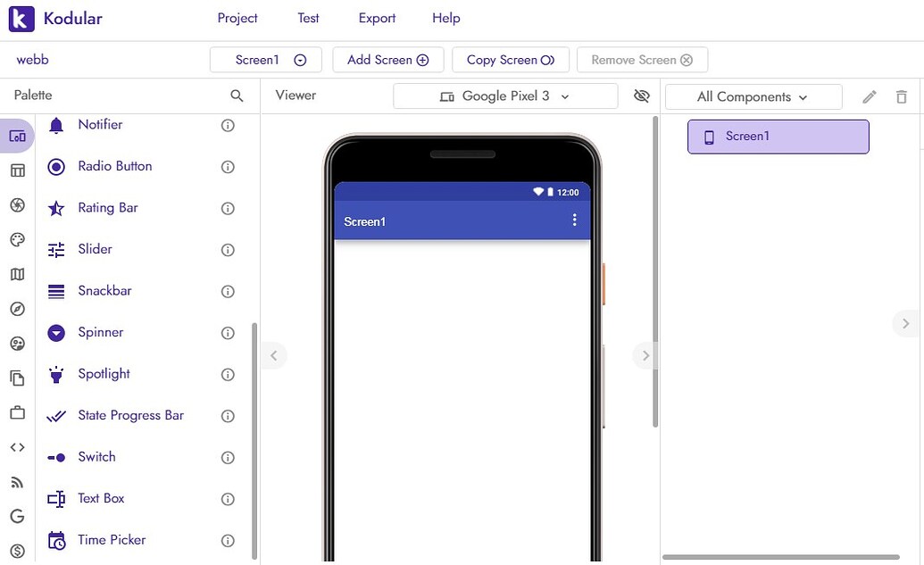The height and width of the screenshot is (565, 924).
Task: Collapse the palette panel with left chevron
Action: pos(274,355)
